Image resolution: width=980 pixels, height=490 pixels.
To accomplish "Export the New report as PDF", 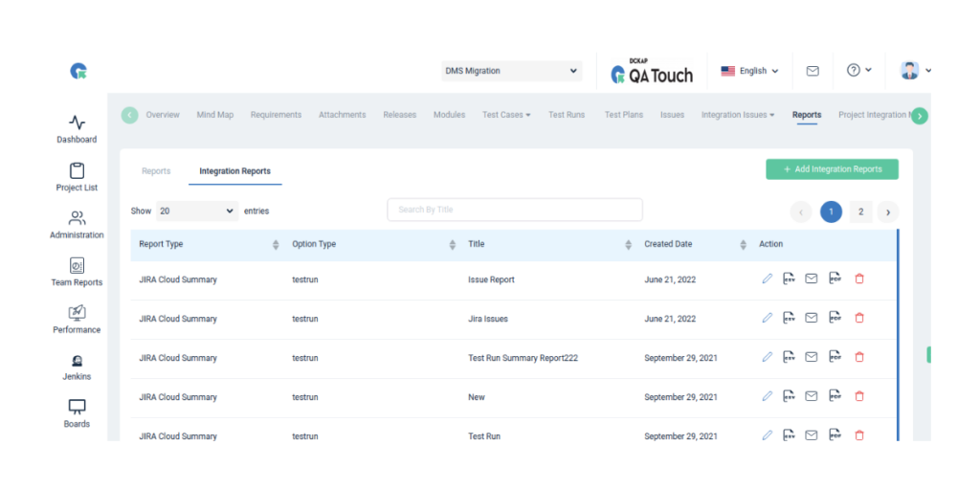I will pyautogui.click(x=835, y=396).
